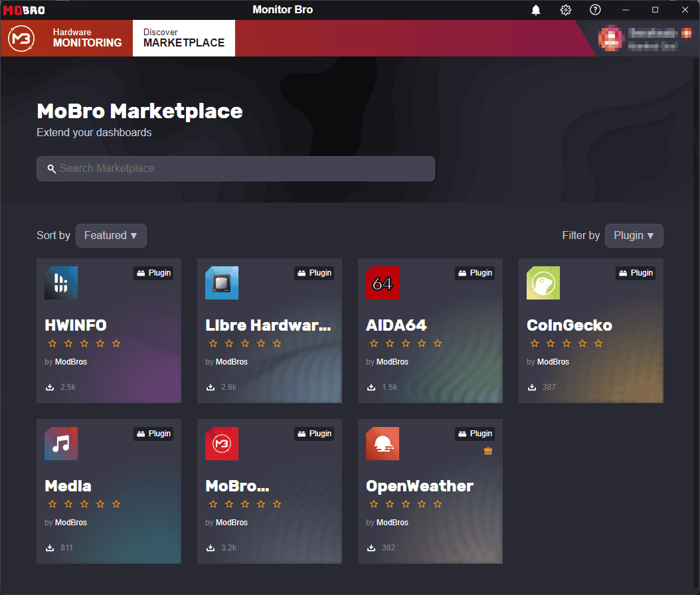Click the OpenWeather premium crown icon
The height and width of the screenshot is (595, 700).
488,451
